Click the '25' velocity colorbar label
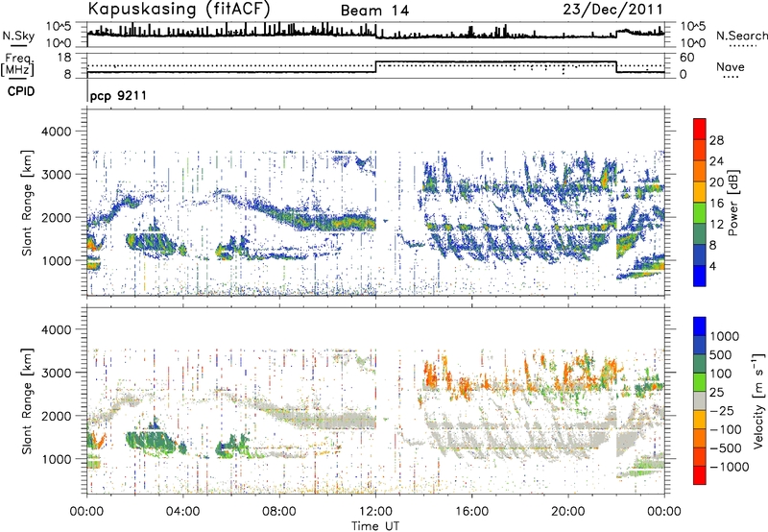Image resolution: width=768 pixels, height=532 pixels. point(716,393)
